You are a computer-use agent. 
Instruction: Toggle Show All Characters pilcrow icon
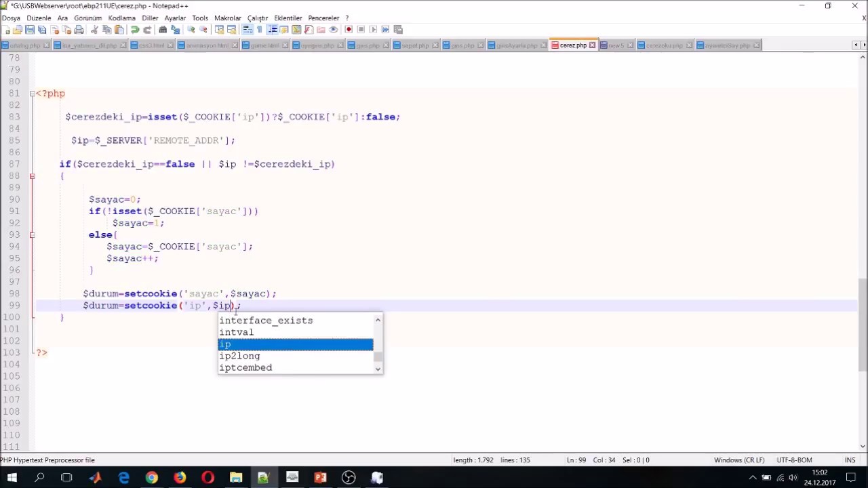[259, 30]
